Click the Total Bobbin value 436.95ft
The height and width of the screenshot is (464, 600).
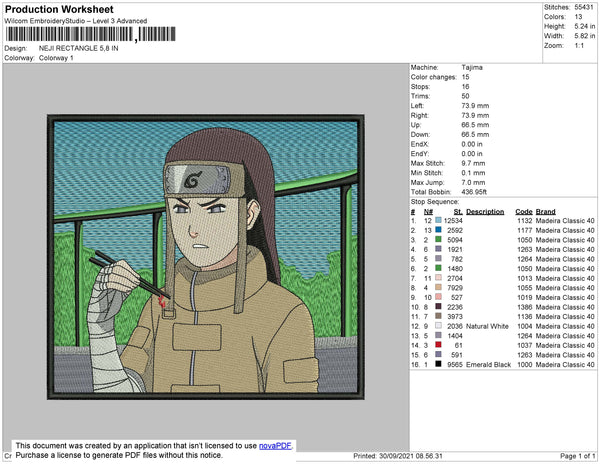(474, 192)
